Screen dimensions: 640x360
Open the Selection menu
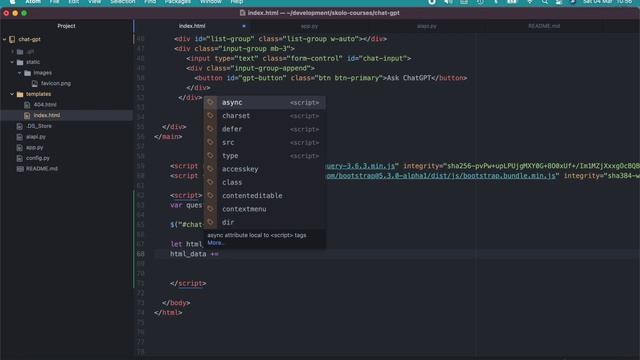click(x=122, y=2)
